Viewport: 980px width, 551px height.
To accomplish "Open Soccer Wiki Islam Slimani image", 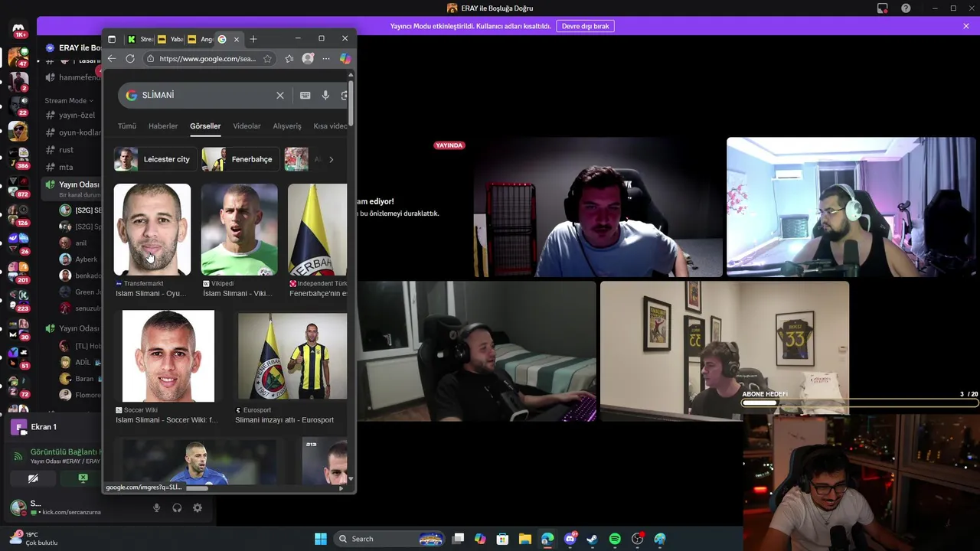I will point(168,356).
